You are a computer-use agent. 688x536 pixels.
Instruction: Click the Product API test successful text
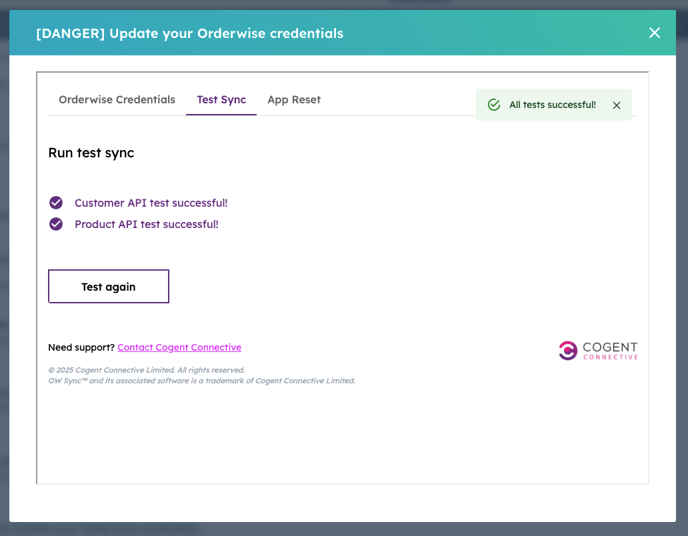[x=146, y=224]
